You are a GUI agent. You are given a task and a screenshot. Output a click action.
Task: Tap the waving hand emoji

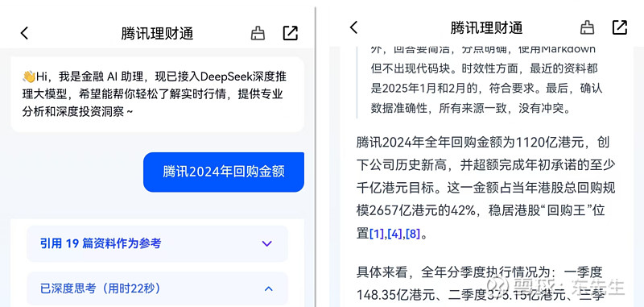tap(29, 77)
